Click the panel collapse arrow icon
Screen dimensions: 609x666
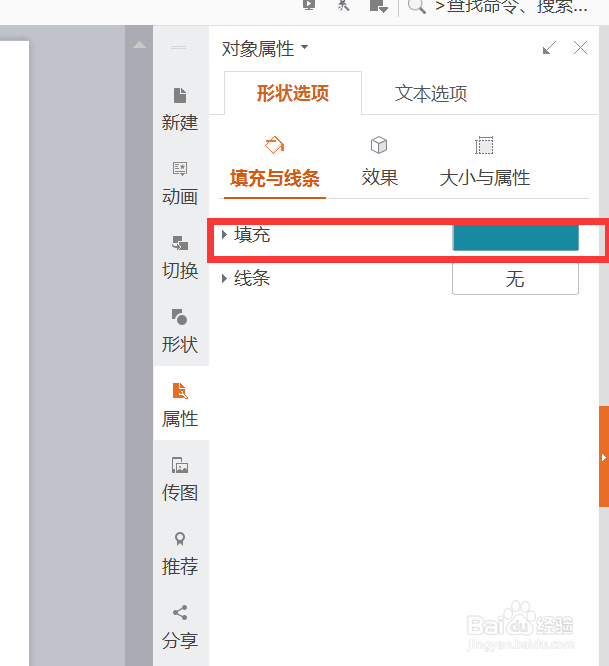pyautogui.click(x=550, y=48)
